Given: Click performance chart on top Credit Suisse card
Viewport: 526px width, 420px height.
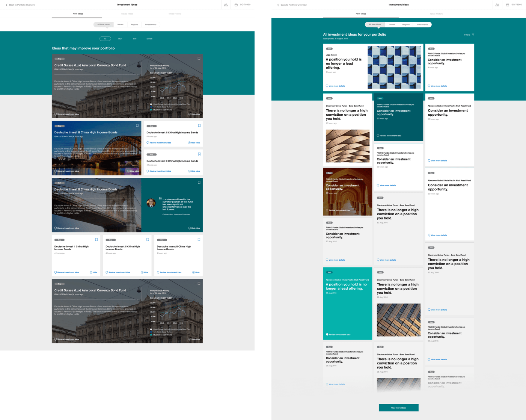Looking at the screenshot, I should 173,87.
